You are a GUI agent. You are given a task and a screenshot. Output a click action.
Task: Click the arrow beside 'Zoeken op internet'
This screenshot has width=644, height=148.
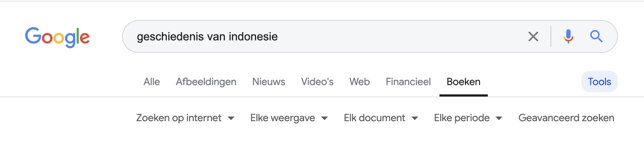pyautogui.click(x=231, y=118)
